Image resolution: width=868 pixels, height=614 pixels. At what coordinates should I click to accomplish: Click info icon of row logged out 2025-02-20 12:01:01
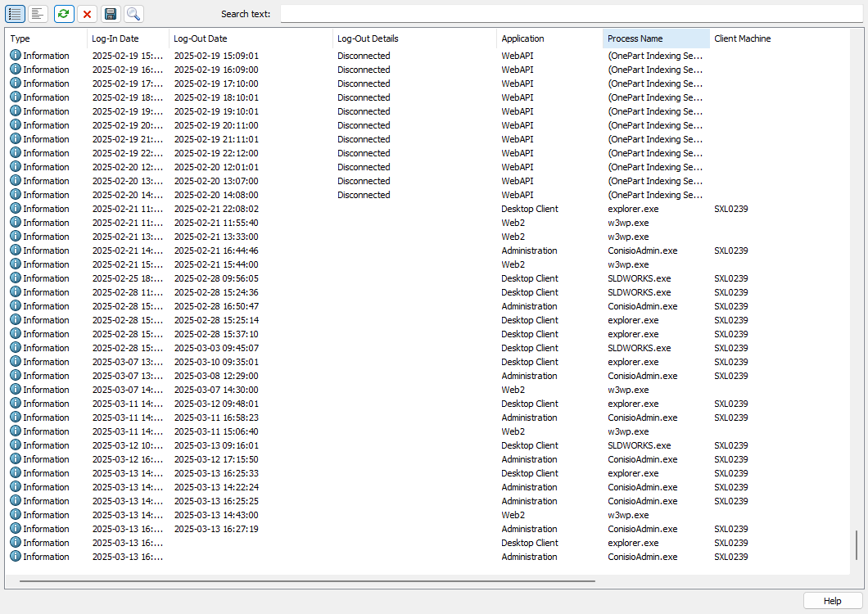click(16, 167)
